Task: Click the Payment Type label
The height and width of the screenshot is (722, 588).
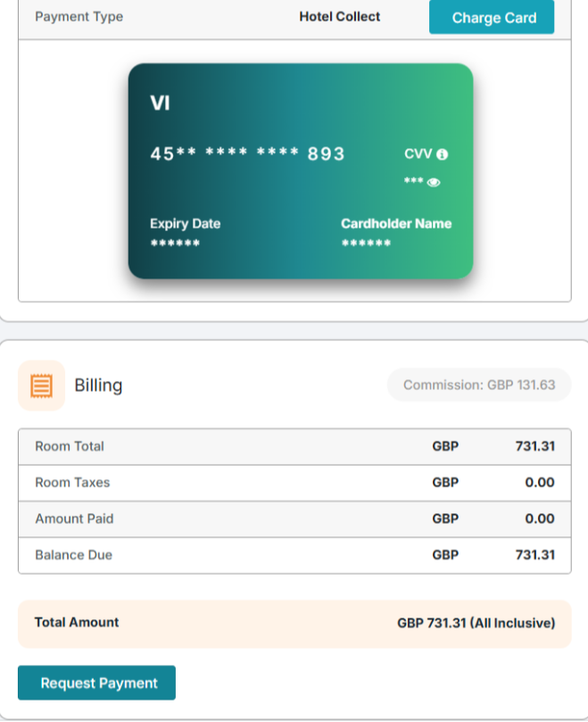Action: 79,17
